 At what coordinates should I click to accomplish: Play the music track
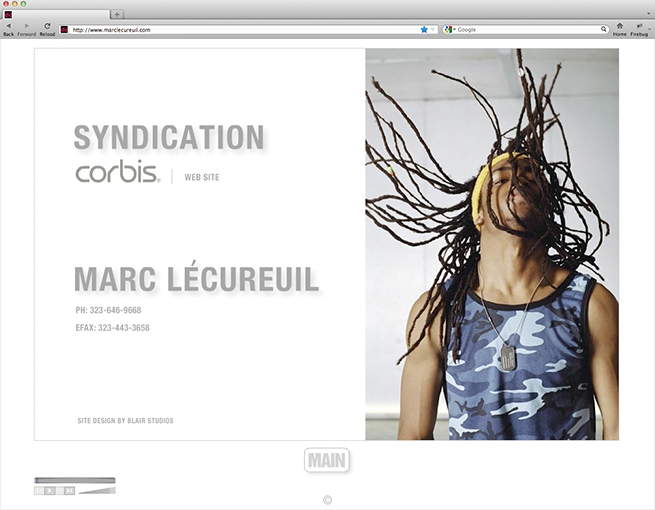coord(50,491)
